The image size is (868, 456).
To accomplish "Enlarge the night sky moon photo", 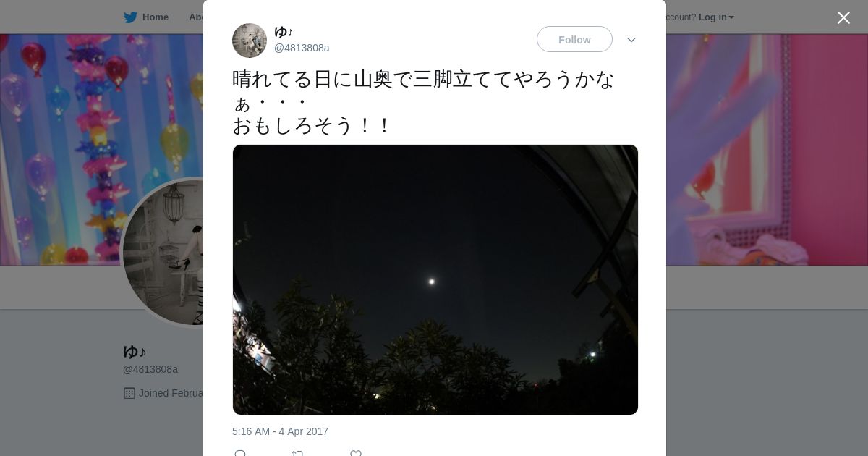I will [x=435, y=279].
